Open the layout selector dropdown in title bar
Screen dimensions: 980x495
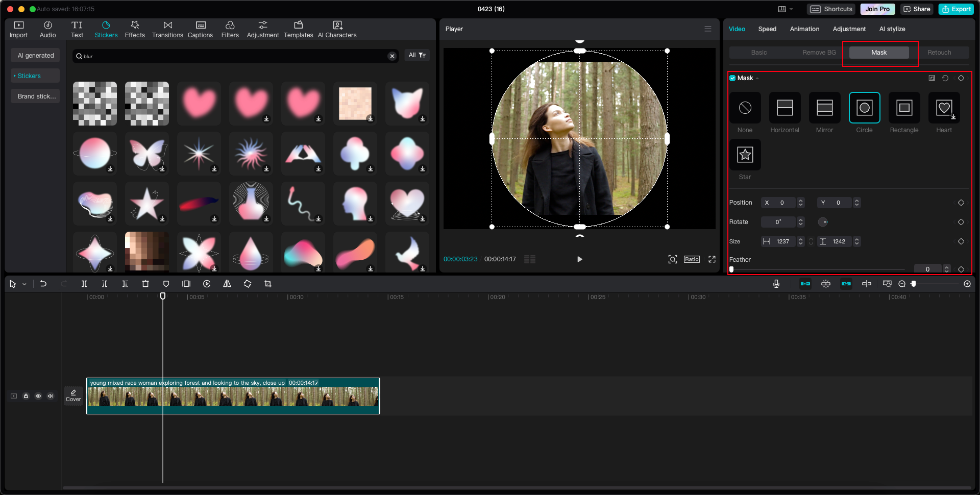click(x=785, y=9)
